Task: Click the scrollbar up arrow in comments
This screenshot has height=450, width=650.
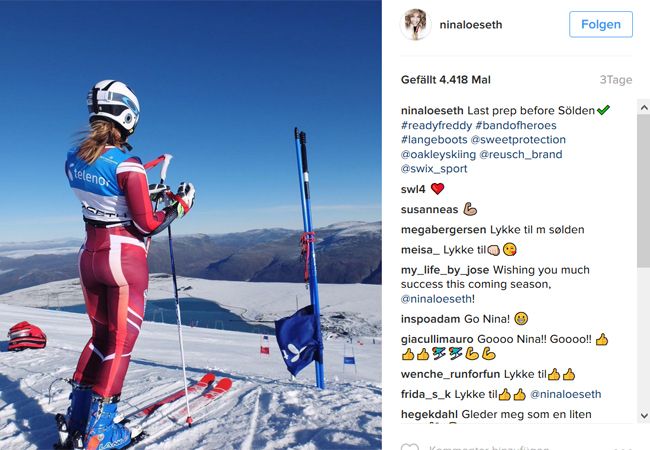Action: point(644,108)
